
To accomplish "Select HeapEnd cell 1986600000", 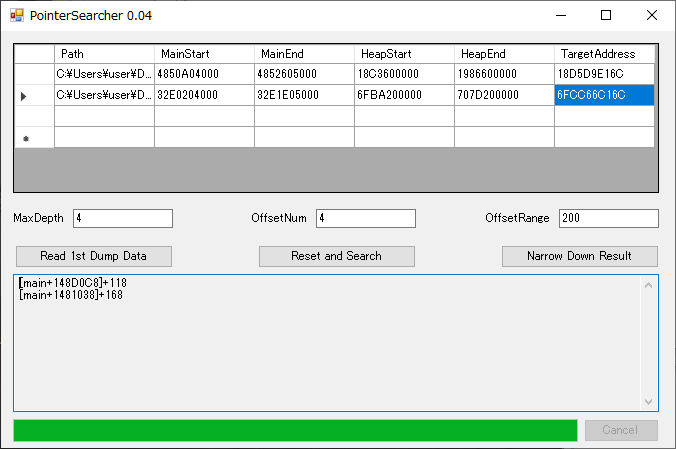I will [504, 74].
